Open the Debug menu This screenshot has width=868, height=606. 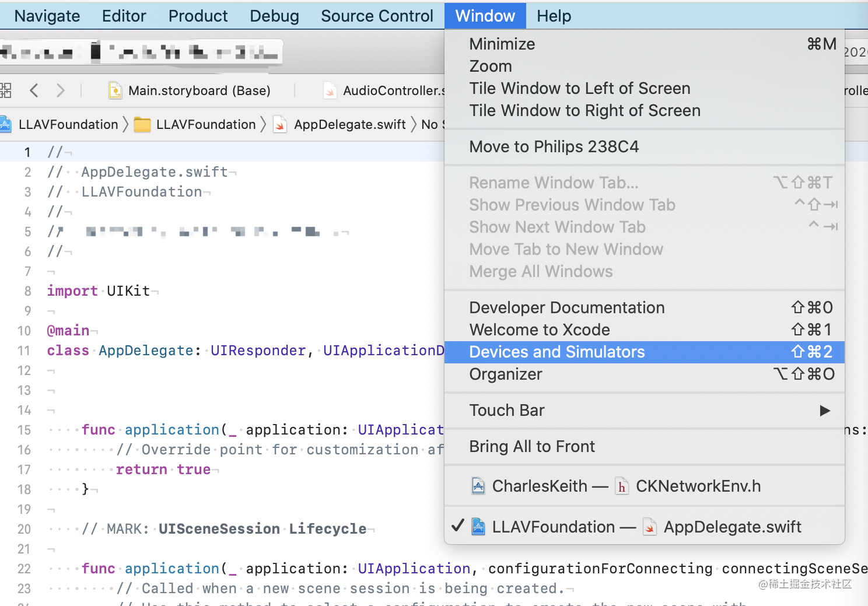coord(274,16)
